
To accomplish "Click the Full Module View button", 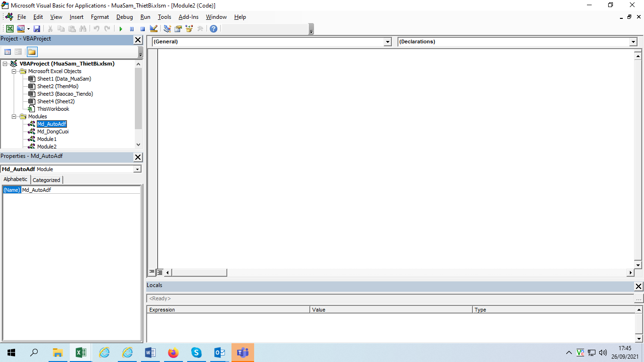I will 160,272.
